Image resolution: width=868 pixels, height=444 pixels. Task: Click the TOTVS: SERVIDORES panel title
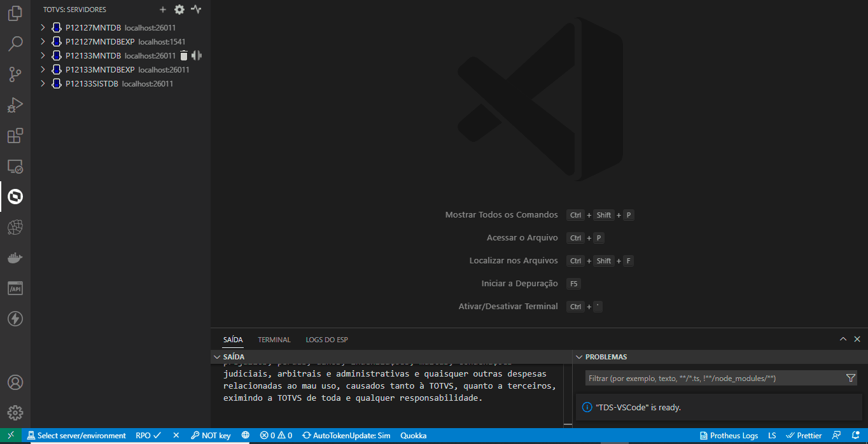(74, 10)
